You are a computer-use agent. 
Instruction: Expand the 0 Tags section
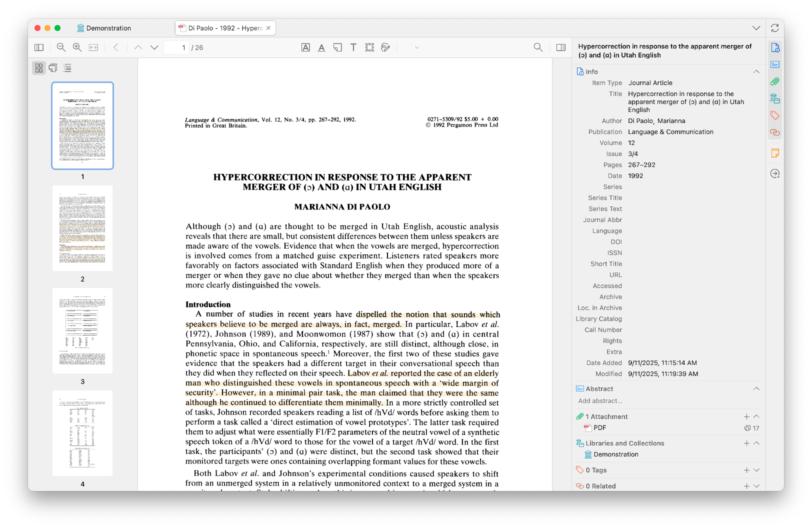[756, 470]
